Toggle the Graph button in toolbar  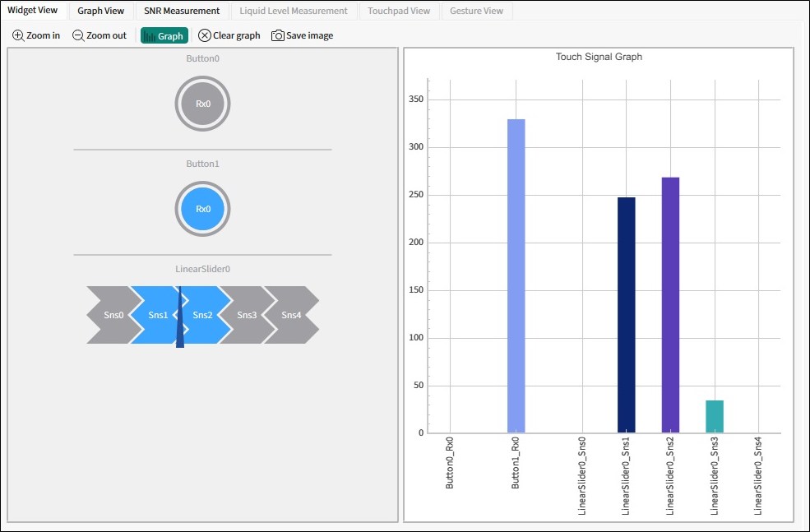click(x=164, y=35)
